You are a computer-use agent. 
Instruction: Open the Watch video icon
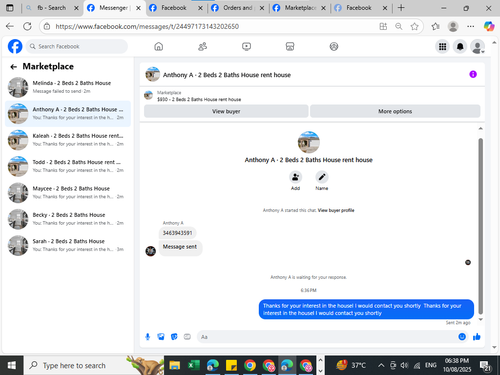pyautogui.click(x=246, y=47)
